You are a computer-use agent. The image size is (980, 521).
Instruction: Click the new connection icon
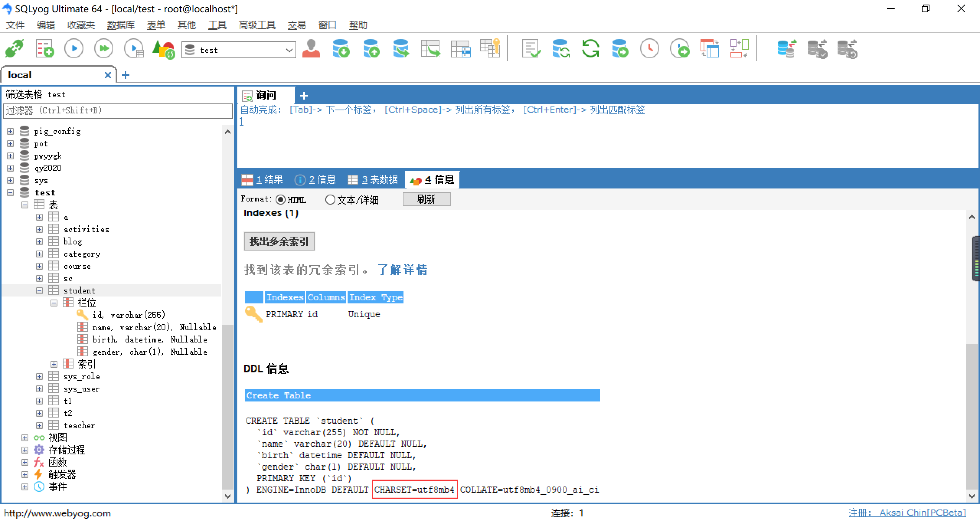(15, 49)
